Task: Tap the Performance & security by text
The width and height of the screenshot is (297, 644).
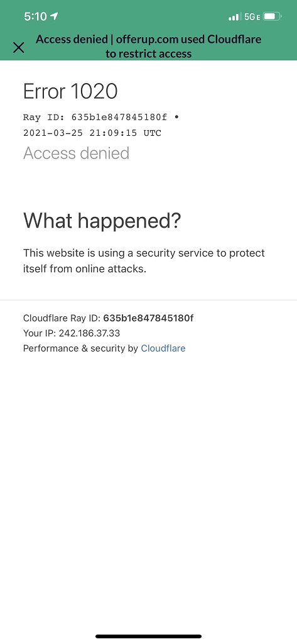Action: click(x=80, y=348)
